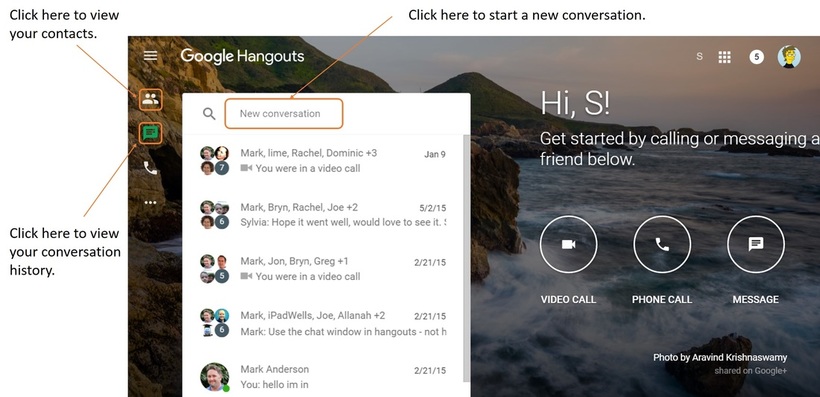Click the You: hello im in preview
Viewport: 820px width, 397px height.
pos(274,384)
